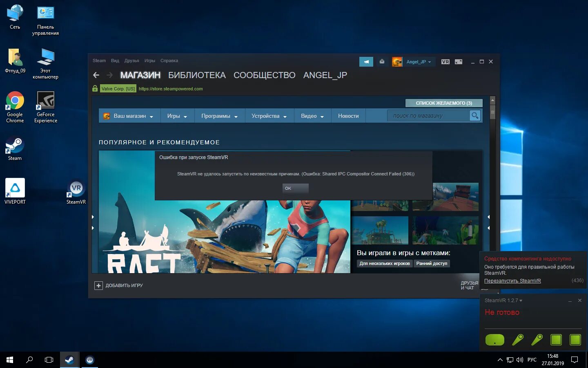
Task: Click the store search input field
Action: (x=428, y=116)
